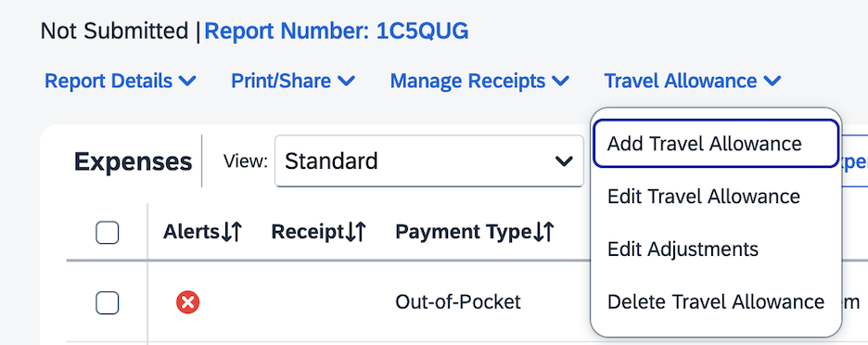Open Report Number 1C5QUG link

coord(336,32)
